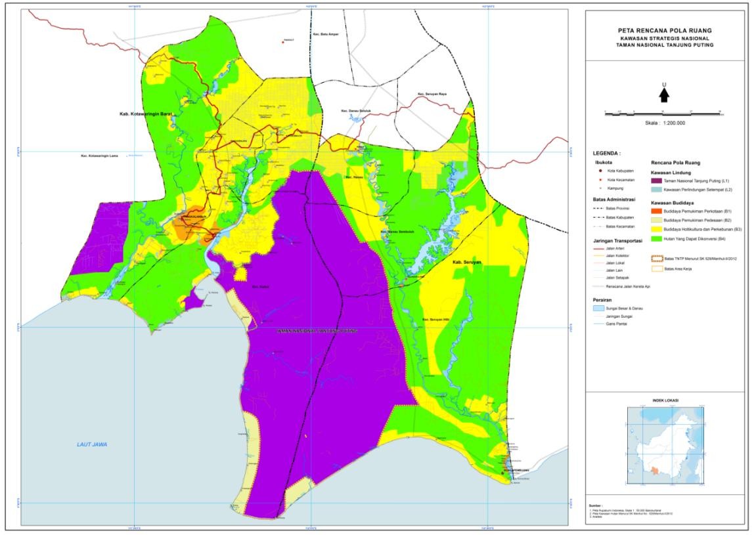Select the Batas Area Kerja box symbol
The width and height of the screenshot is (756, 535).
click(657, 269)
